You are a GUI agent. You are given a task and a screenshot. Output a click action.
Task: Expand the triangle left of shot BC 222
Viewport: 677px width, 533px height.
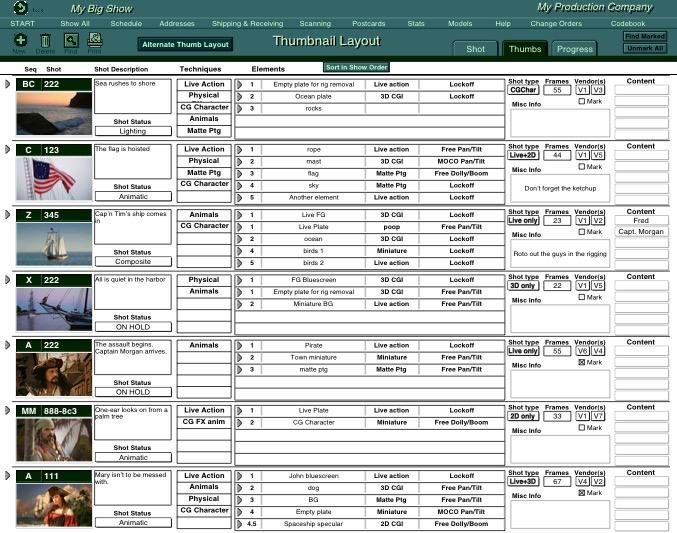click(x=8, y=84)
